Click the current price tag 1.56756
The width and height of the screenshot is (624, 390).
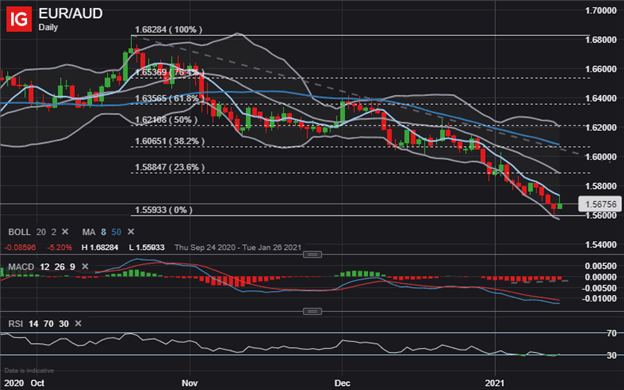(600, 204)
